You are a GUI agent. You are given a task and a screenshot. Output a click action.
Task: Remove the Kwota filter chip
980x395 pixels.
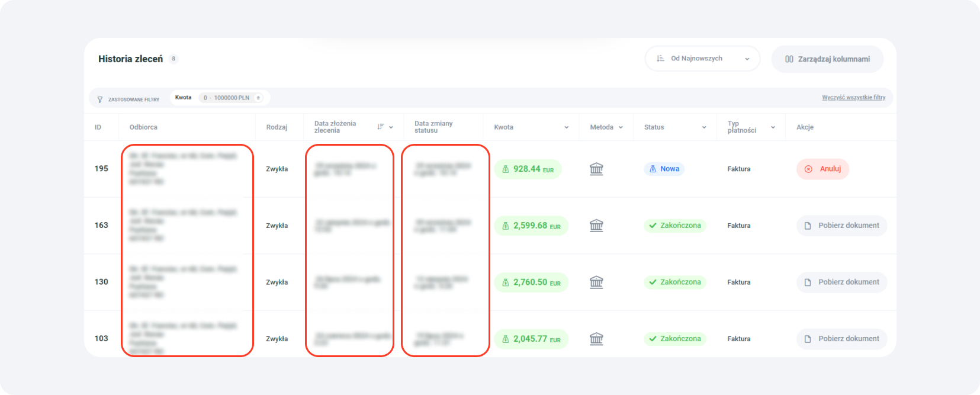pos(258,98)
